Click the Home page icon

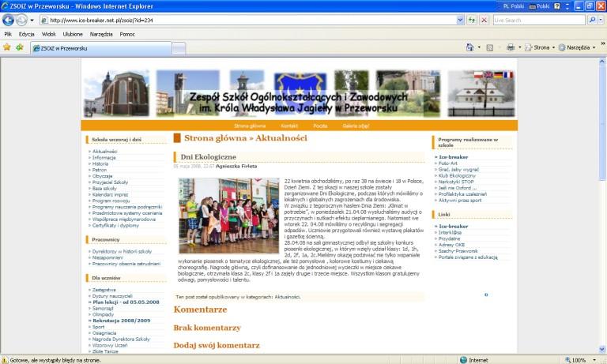[470, 47]
